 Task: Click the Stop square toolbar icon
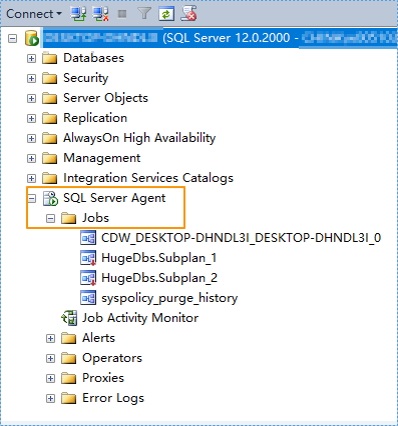[122, 14]
